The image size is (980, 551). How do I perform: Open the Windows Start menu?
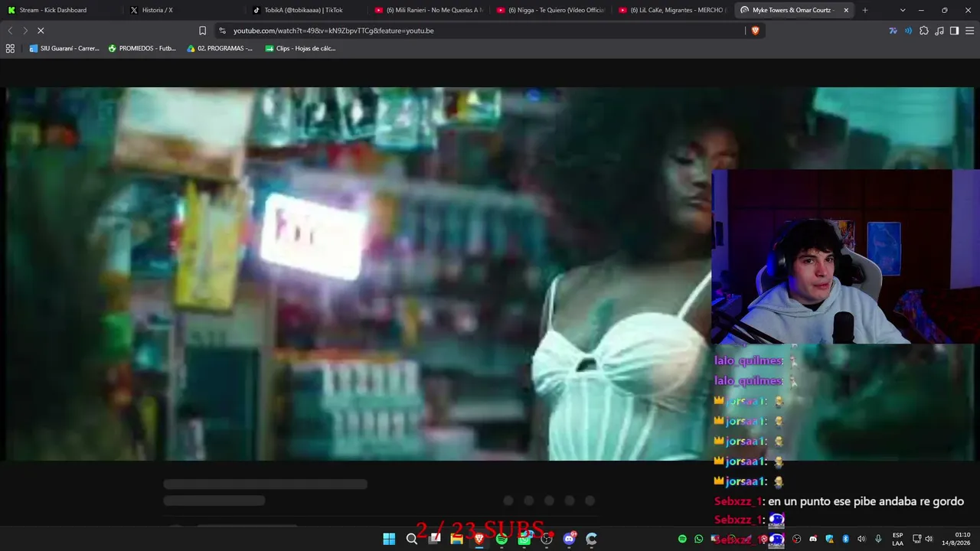(x=389, y=539)
